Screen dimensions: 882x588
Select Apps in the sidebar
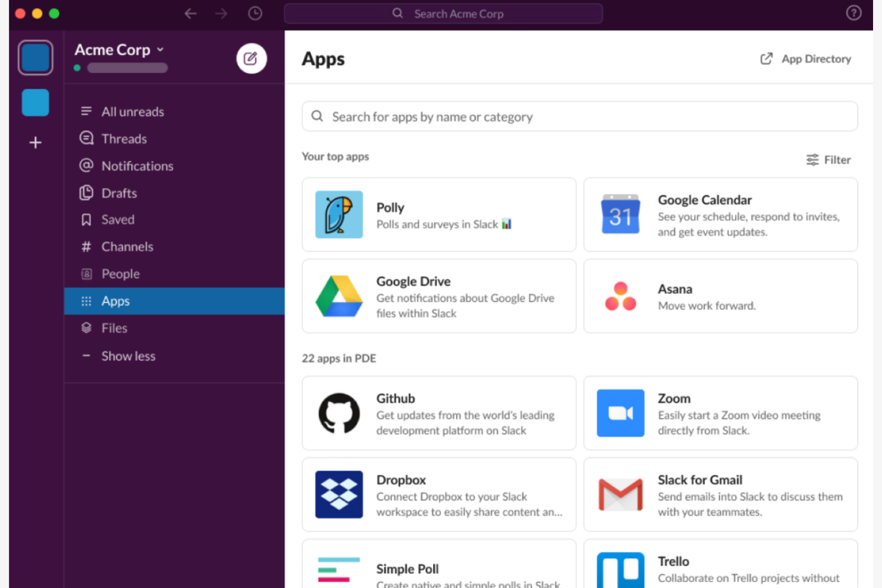coord(174,301)
